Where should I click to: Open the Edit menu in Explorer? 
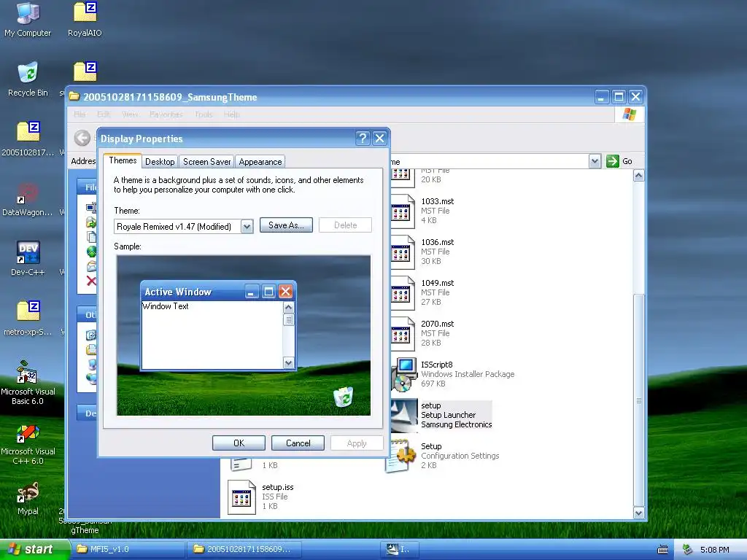[104, 114]
